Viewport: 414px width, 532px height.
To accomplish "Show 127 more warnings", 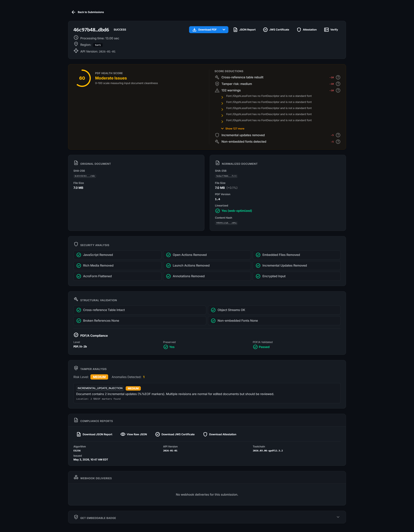I will pos(233,129).
